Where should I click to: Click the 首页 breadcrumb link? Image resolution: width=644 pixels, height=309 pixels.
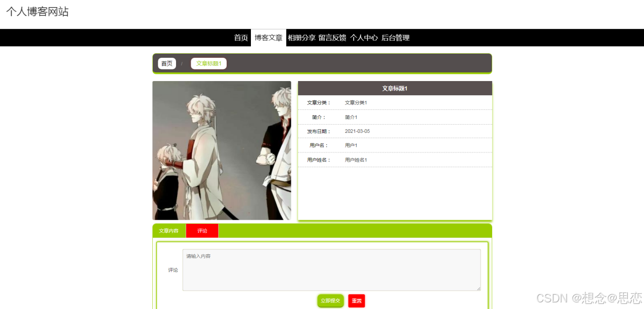click(x=167, y=63)
